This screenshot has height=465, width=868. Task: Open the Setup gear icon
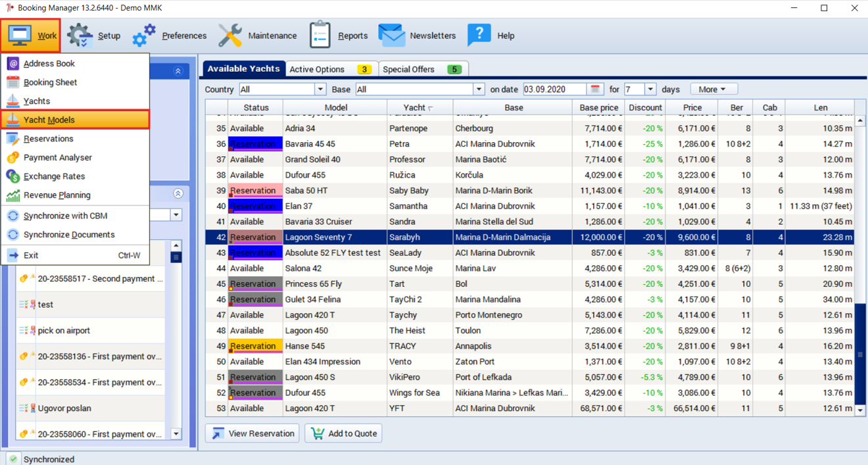pyautogui.click(x=80, y=36)
